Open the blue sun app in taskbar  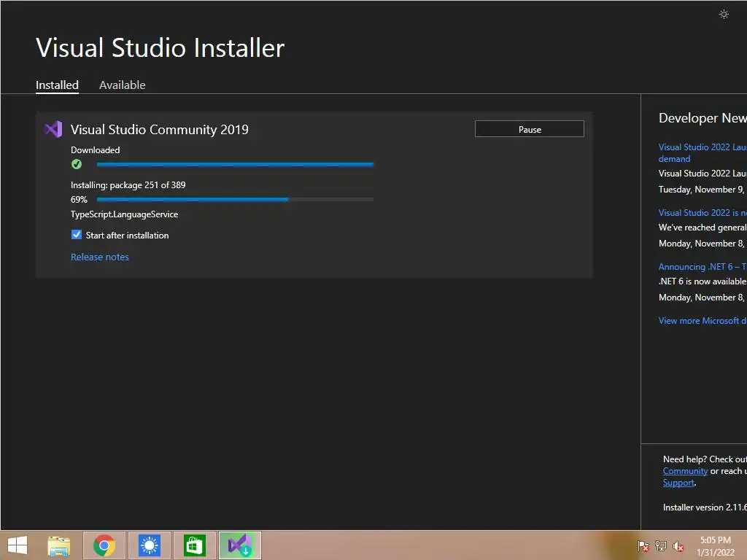pyautogui.click(x=149, y=545)
